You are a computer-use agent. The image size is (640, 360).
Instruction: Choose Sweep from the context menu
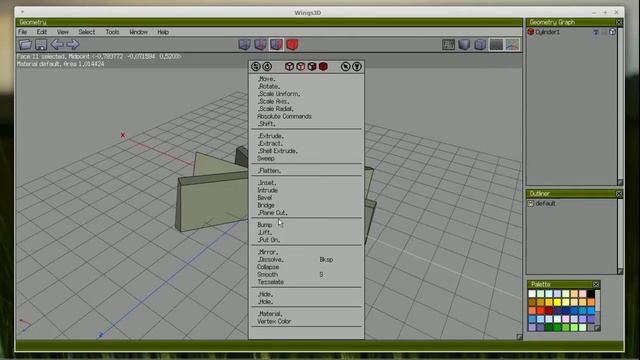pos(266,158)
